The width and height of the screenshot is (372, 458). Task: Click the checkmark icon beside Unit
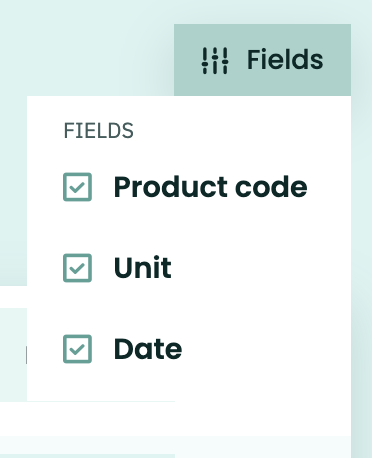[x=77, y=268]
